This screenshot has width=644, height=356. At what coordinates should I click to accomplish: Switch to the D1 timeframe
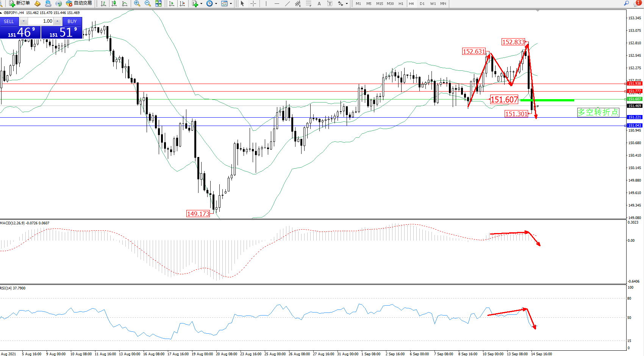pyautogui.click(x=422, y=3)
